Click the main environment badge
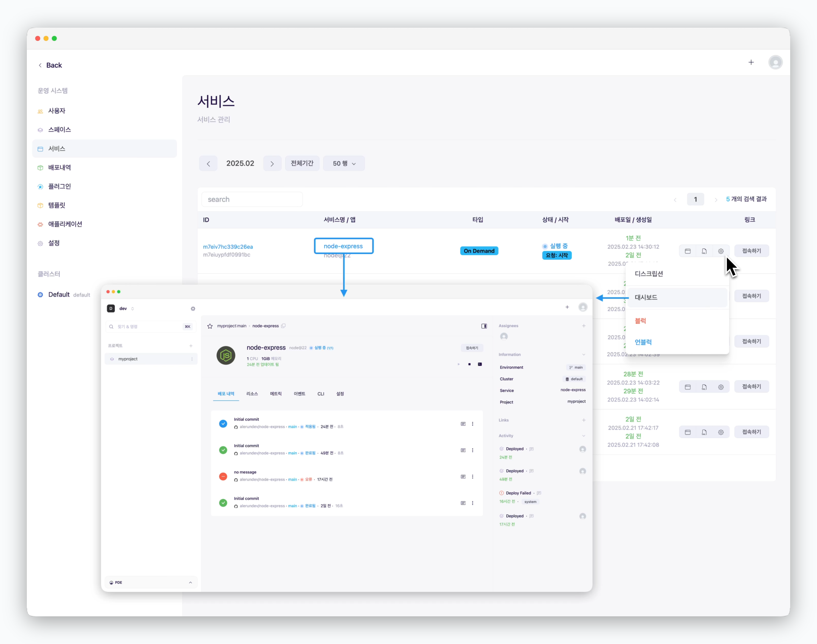Image resolution: width=817 pixels, height=644 pixels. 576,367
